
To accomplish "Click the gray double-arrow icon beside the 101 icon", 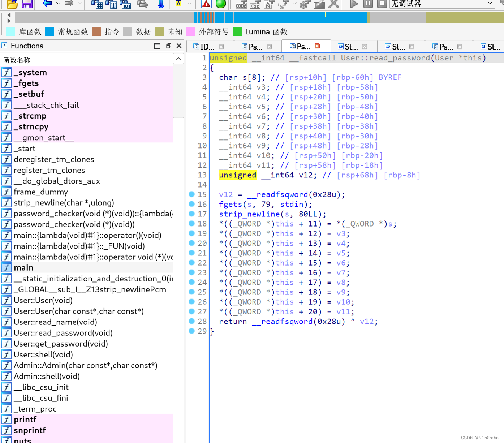I will point(143,4).
